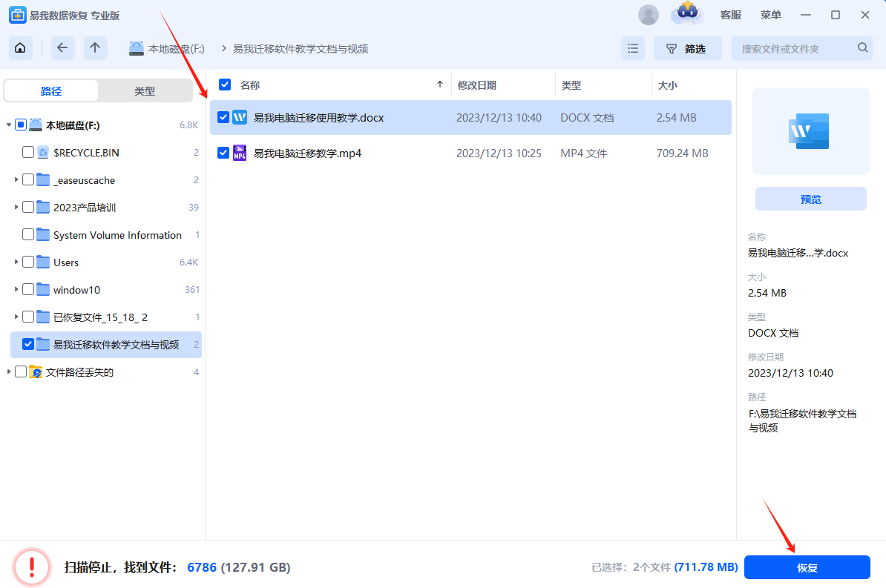Viewport: 886px width, 588px height.
Task: Sort by 类型 column header
Action: (571, 85)
